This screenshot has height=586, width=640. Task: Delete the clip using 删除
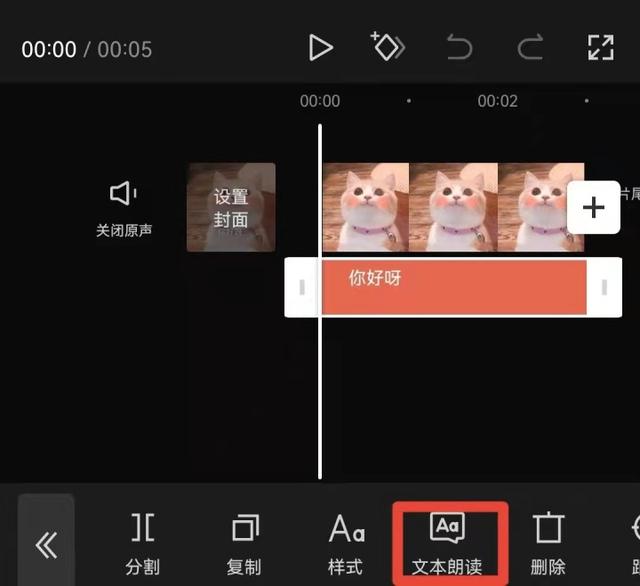pyautogui.click(x=548, y=543)
